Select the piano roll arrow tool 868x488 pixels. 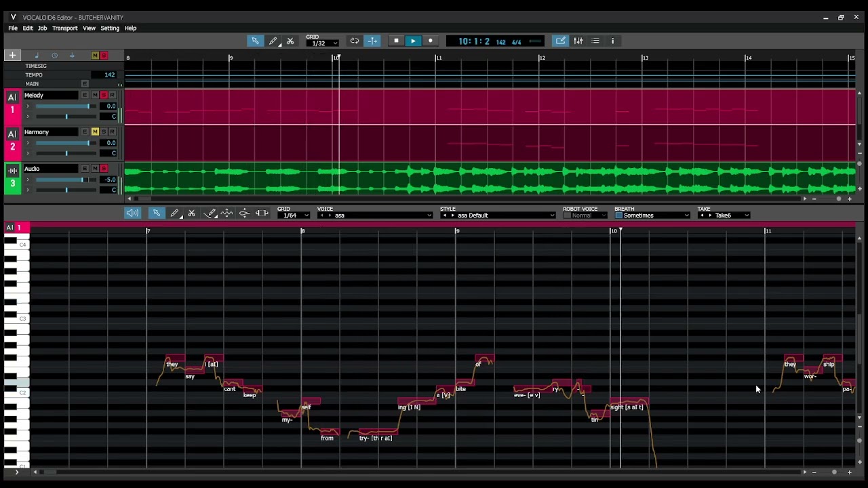click(x=156, y=213)
